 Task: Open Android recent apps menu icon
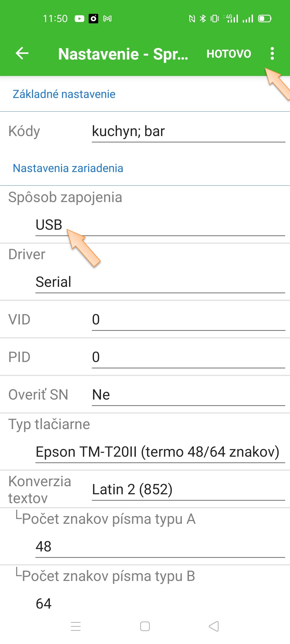pyautogui.click(x=76, y=626)
